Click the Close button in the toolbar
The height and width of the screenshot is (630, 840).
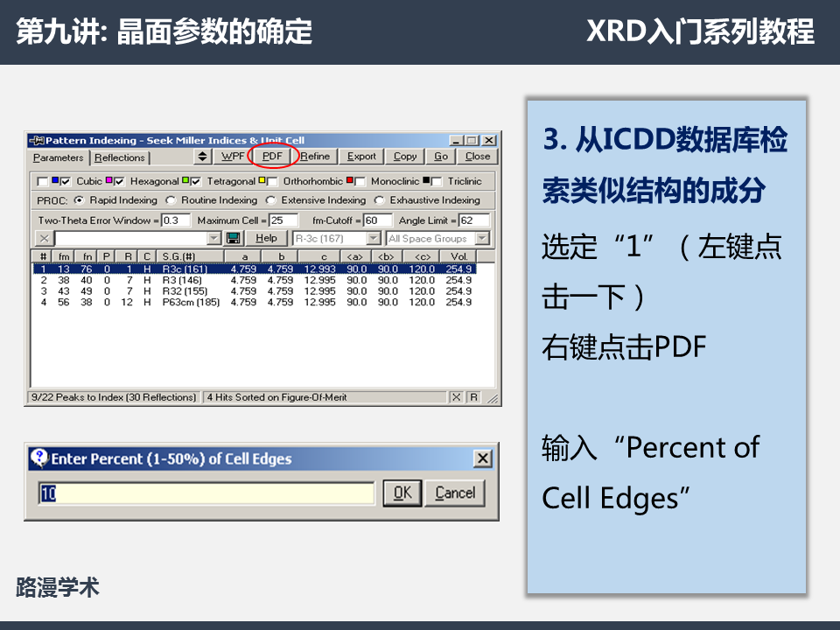[478, 156]
